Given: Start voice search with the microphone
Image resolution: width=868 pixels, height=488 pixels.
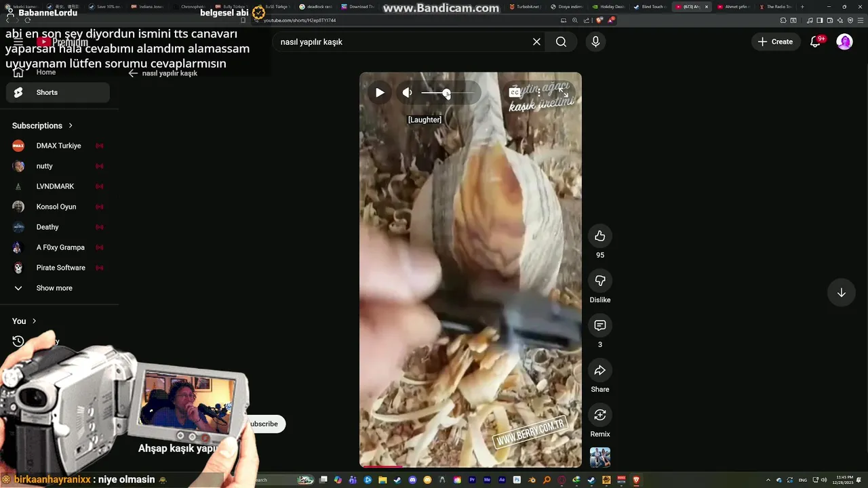Looking at the screenshot, I should coord(595,42).
